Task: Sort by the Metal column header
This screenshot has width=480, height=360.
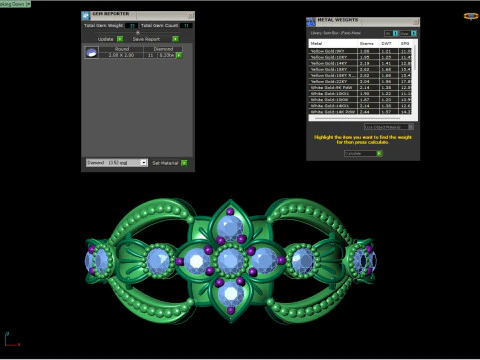Action: [x=333, y=43]
